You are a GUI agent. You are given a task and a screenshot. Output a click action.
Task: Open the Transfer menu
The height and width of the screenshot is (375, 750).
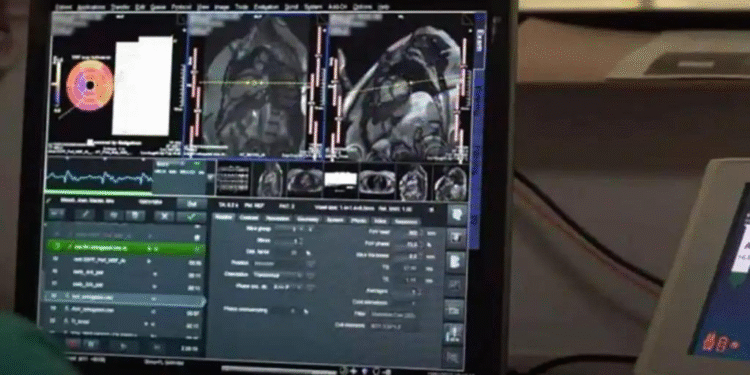pos(120,7)
